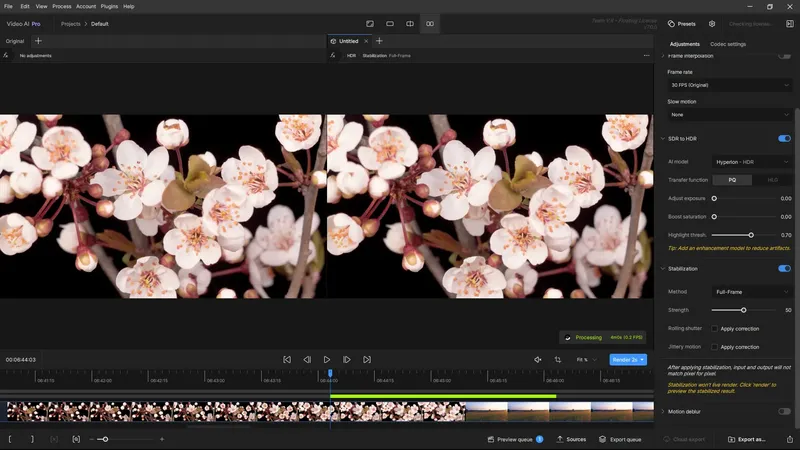Click the Export as button
The width and height of the screenshot is (800, 450).
click(x=746, y=439)
